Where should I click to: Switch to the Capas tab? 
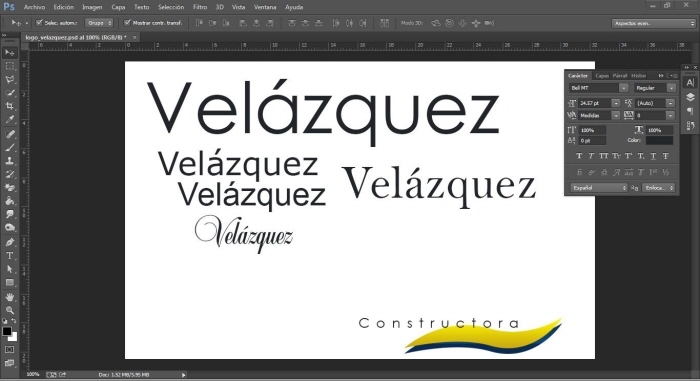click(x=602, y=75)
